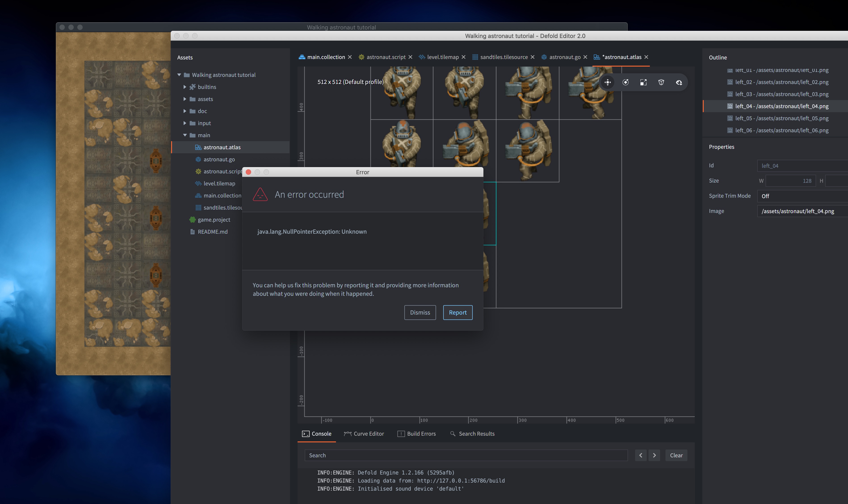Open the visibility filters eye icon
Screen dimensions: 848x504
(679, 82)
